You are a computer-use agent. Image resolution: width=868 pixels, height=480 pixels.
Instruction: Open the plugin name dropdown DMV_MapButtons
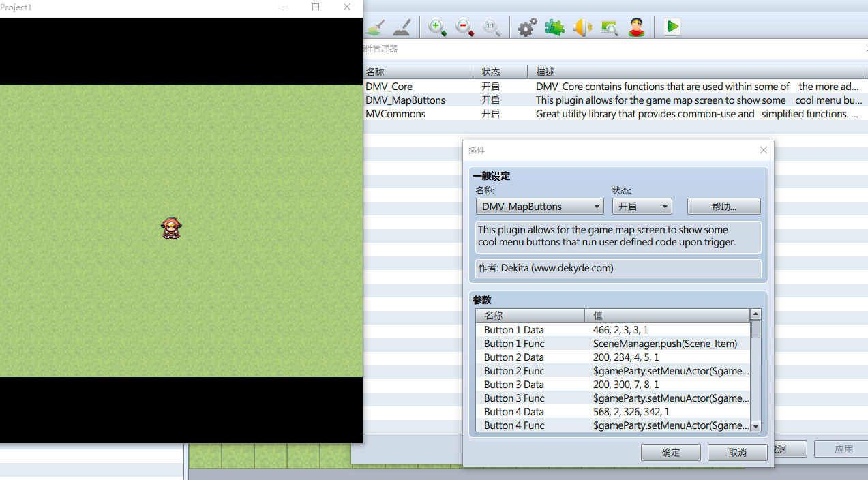click(539, 207)
